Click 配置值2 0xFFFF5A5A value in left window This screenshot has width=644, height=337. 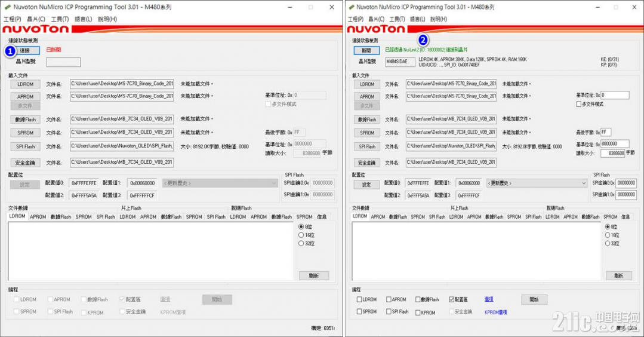84,195
